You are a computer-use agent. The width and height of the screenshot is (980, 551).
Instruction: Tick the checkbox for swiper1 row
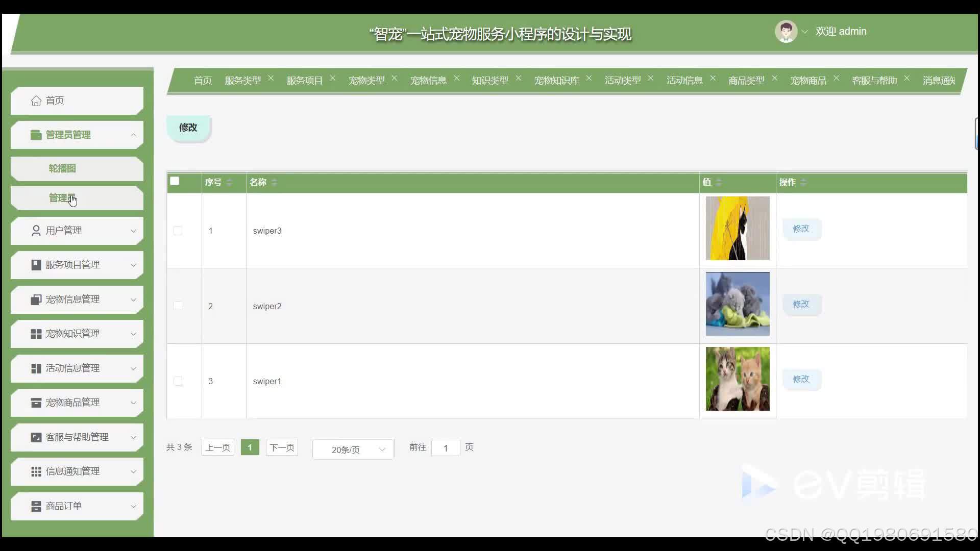(178, 381)
